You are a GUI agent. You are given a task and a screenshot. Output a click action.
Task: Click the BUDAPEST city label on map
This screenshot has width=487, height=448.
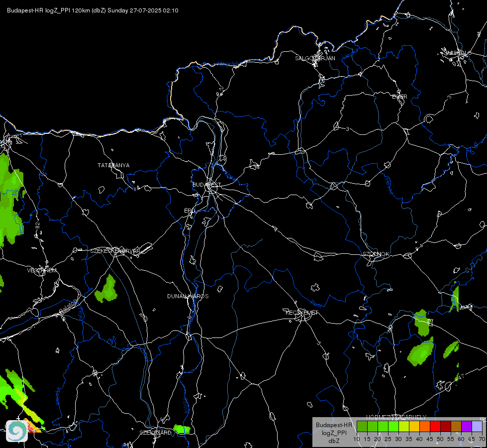[x=206, y=185]
